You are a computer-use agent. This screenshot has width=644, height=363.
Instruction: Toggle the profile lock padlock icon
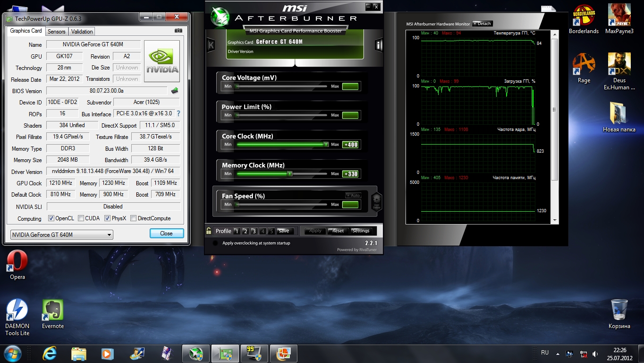click(x=209, y=231)
